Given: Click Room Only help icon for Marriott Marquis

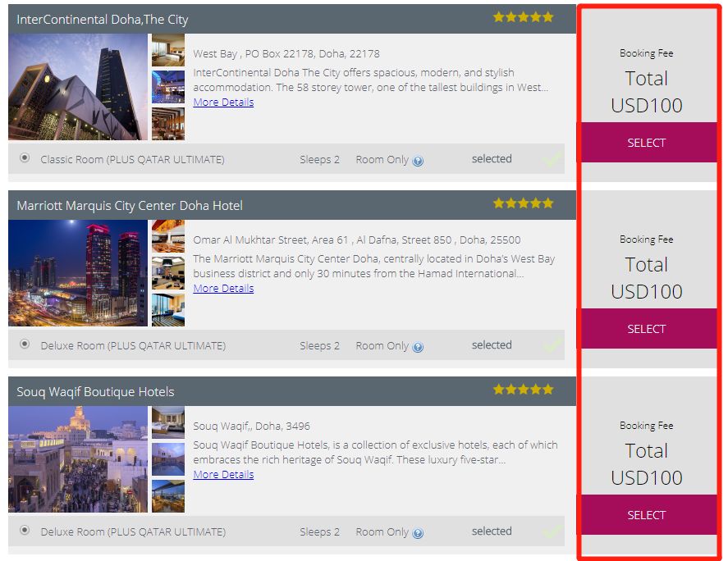Looking at the screenshot, I should tap(418, 347).
